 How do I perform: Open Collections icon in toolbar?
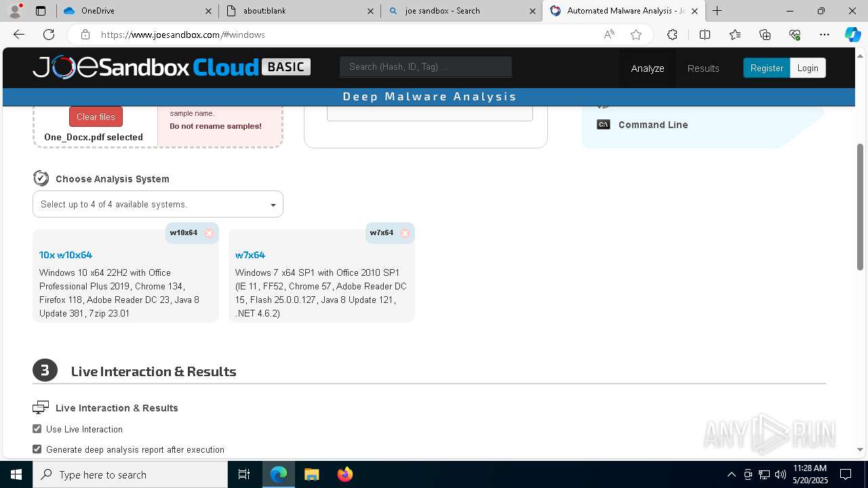[x=765, y=35]
